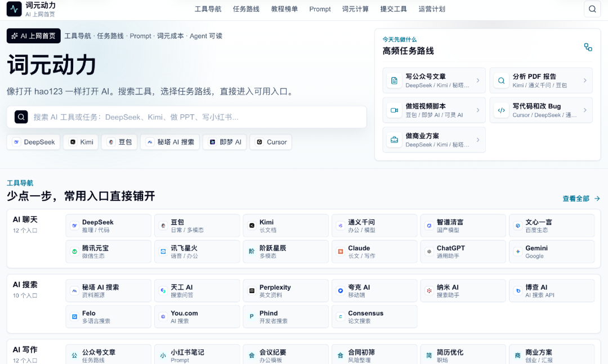Click the ChatGPT tool icon

point(429,251)
